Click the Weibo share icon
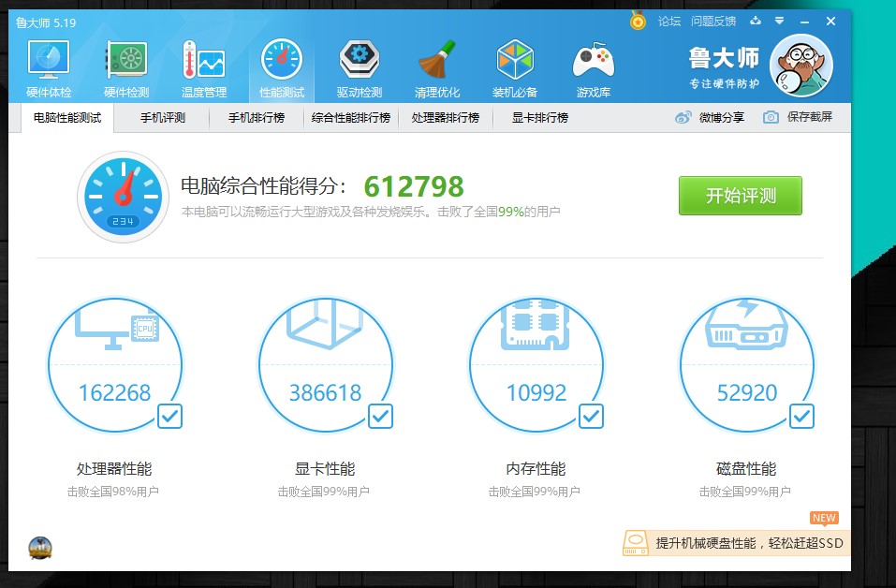The image size is (896, 588). 683,118
